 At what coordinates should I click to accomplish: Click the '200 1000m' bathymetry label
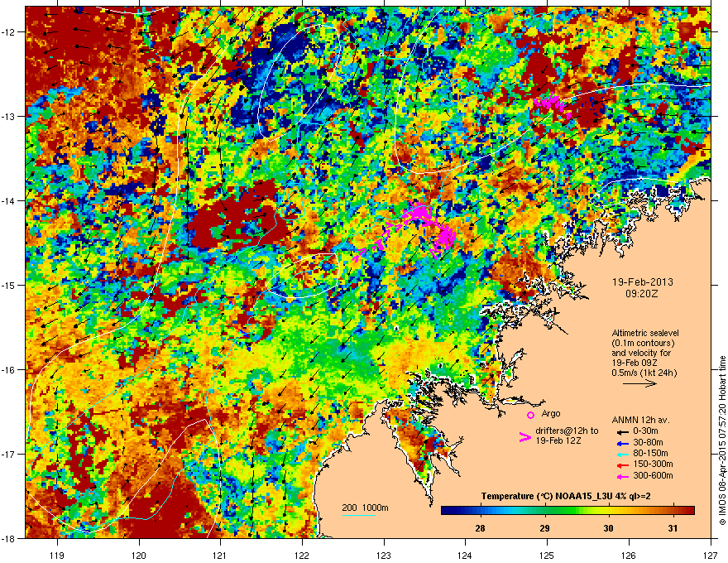coord(365,508)
